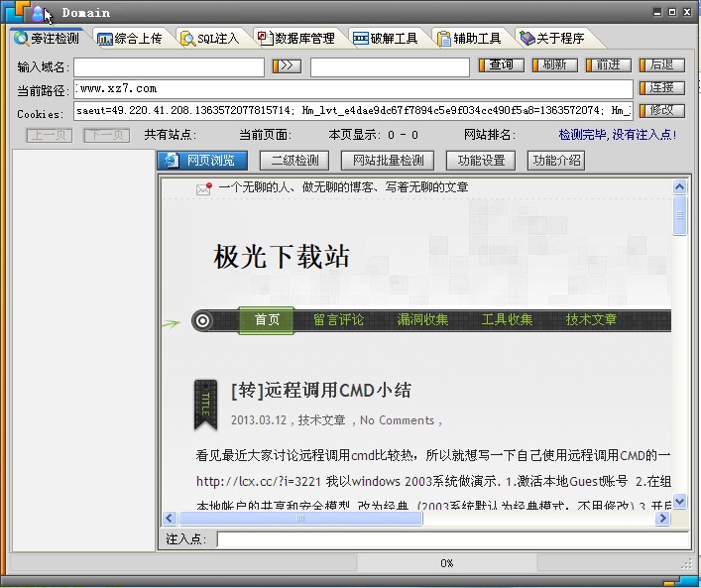Viewport: 701px width, 588px height.
Task: Click inside the 输入域名 text field
Action: tap(169, 67)
